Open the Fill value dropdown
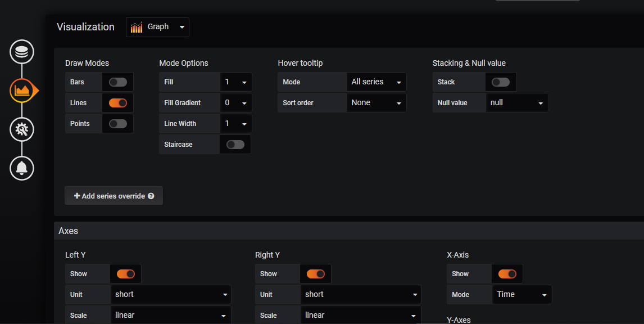The image size is (644, 324). coord(236,82)
